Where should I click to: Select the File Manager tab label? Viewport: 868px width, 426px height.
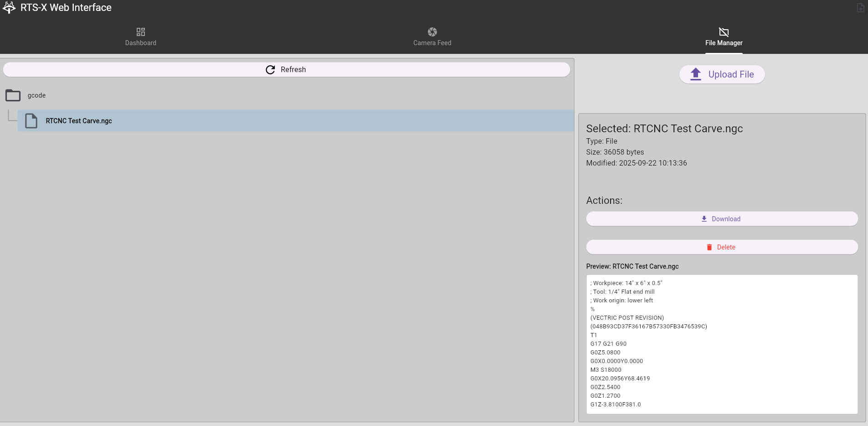(724, 43)
